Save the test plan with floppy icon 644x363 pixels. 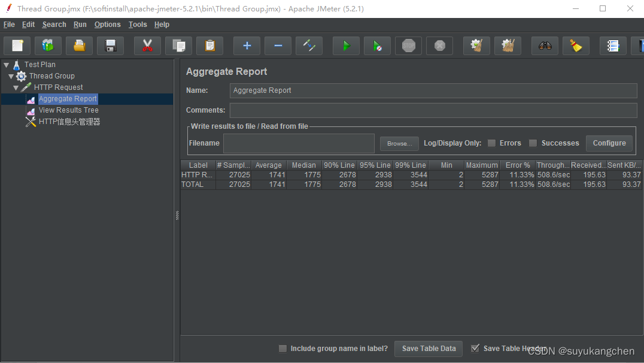[x=111, y=46]
